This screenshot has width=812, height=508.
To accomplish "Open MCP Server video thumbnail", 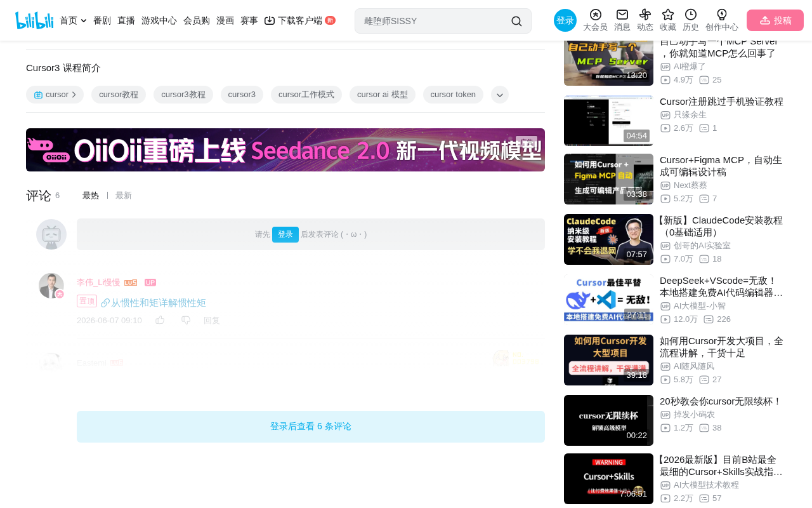I will click(x=608, y=62).
